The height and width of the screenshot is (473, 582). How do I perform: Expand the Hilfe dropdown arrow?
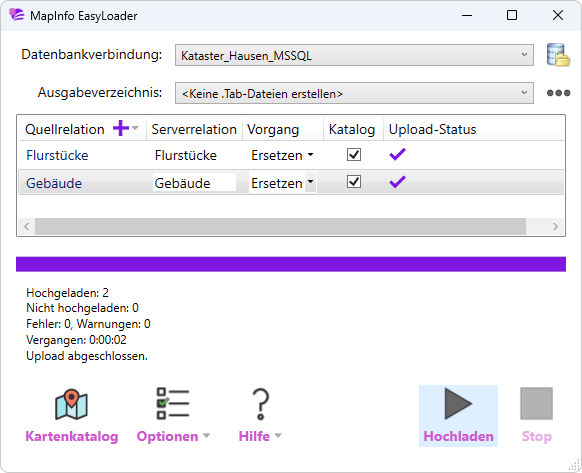tap(278, 436)
